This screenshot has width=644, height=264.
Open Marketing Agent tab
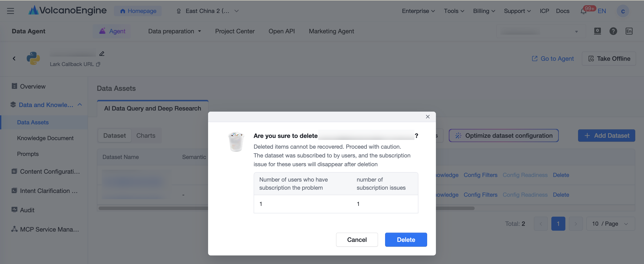click(331, 31)
